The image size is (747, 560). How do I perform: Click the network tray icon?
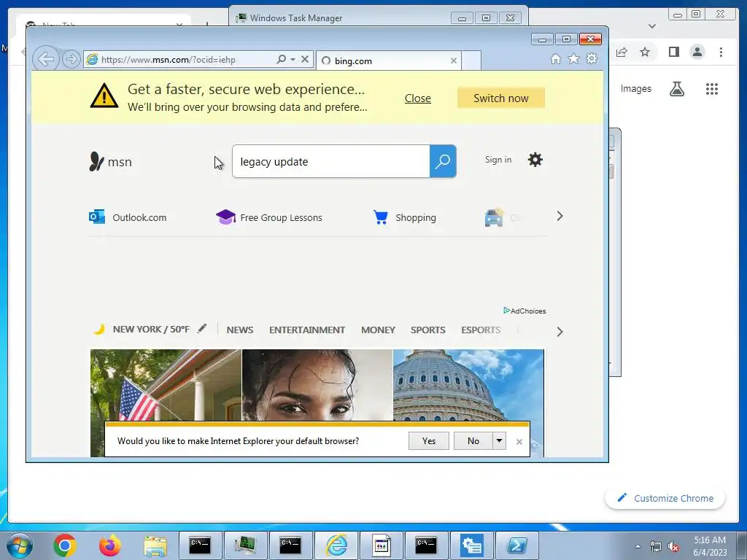point(656,546)
